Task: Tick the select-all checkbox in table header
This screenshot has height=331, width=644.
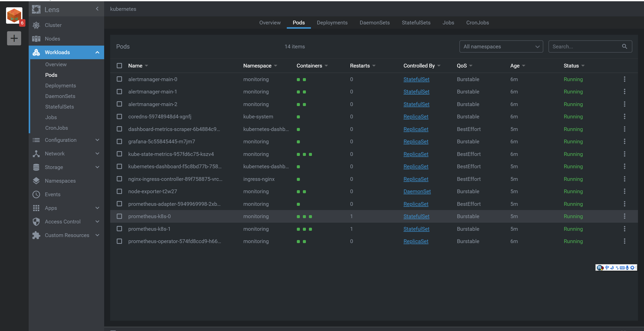Action: [119, 66]
